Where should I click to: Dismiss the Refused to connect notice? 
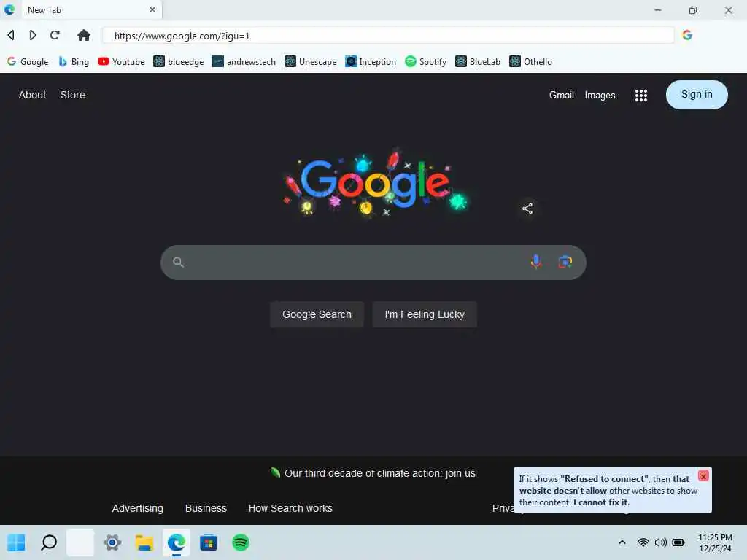click(703, 475)
